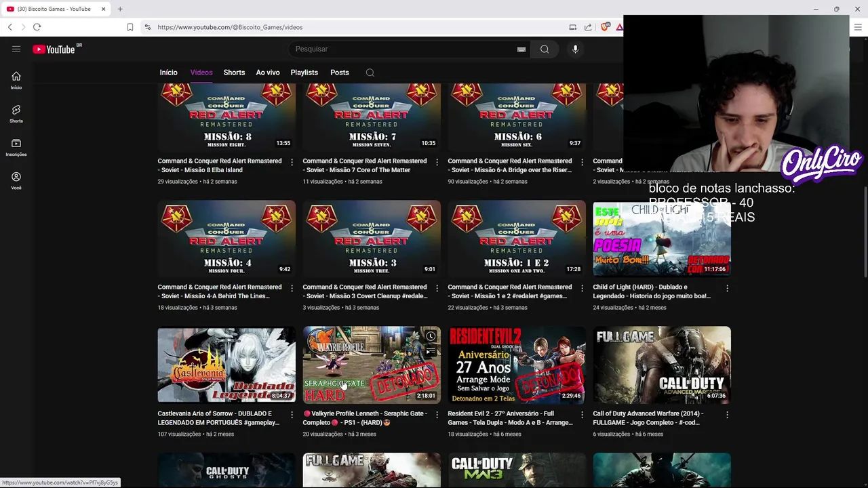Screen dimensions: 868x488
Task: Open Você in the left sidebar
Action: (16, 180)
